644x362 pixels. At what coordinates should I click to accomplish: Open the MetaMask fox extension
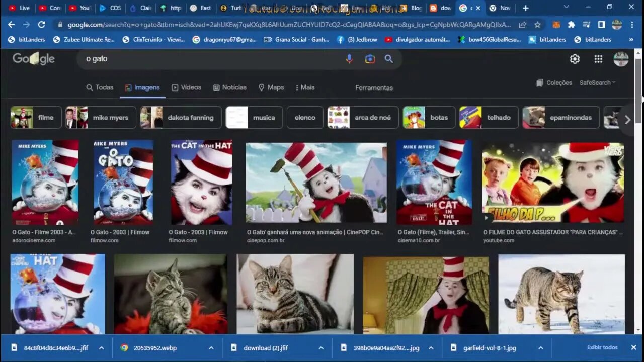click(x=556, y=25)
